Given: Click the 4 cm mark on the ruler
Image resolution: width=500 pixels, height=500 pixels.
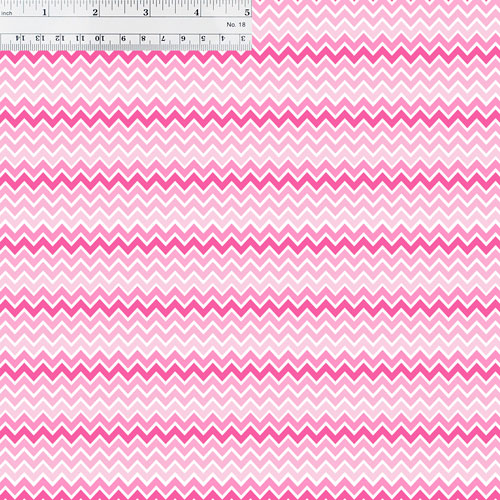Looking at the screenshot, I should pyautogui.click(x=223, y=39).
